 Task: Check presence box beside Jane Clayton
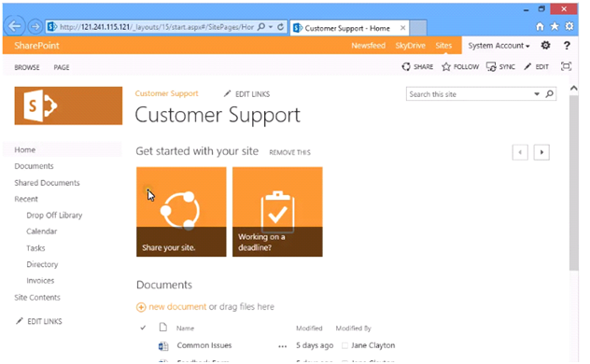344,345
